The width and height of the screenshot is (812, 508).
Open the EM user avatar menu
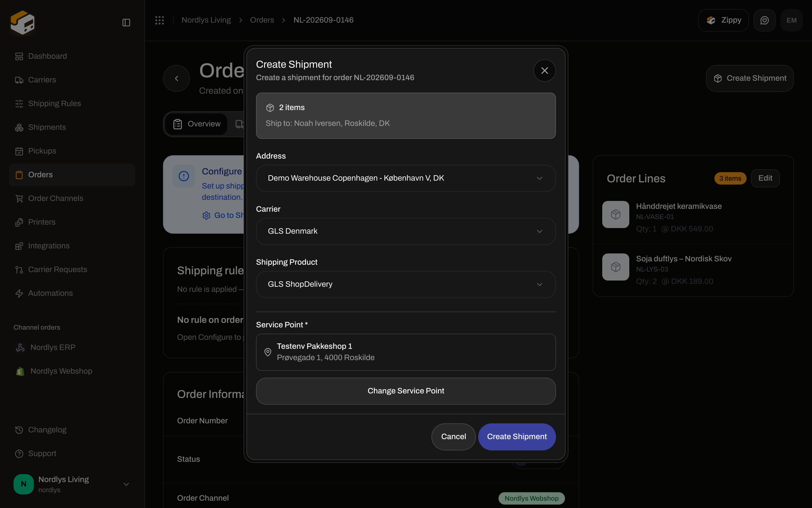click(x=791, y=21)
